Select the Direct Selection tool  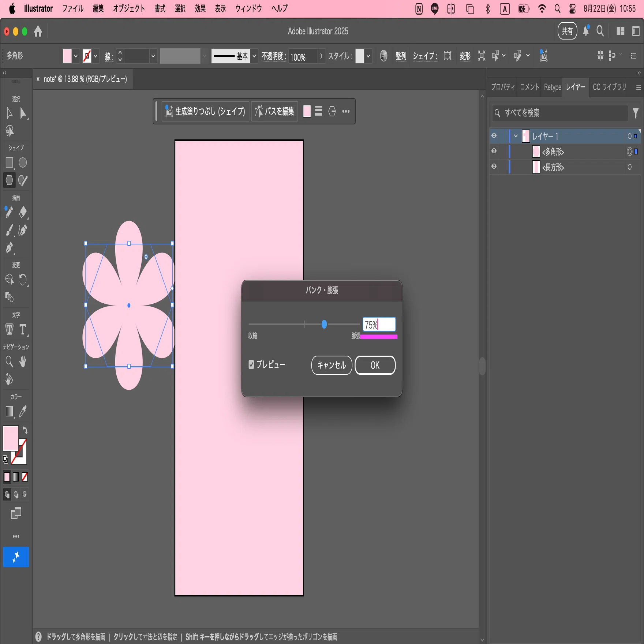pos(23,113)
